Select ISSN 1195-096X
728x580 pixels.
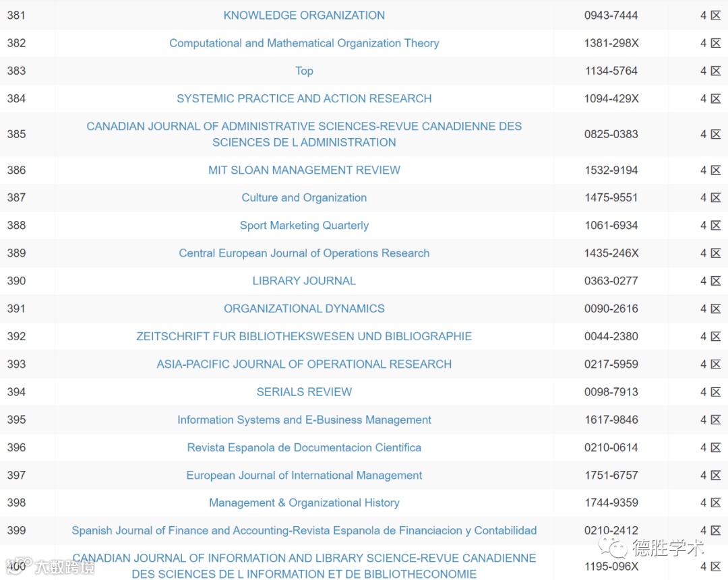pyautogui.click(x=611, y=567)
